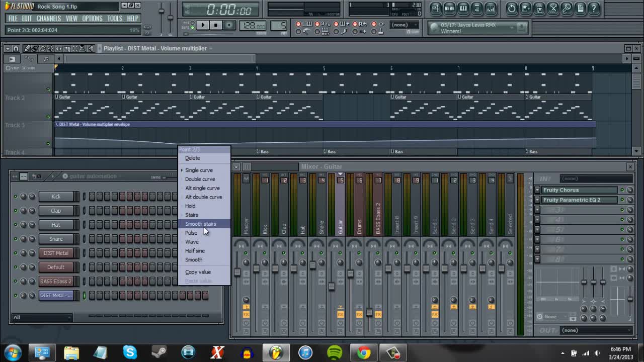Click the help question mark icon
Viewport: 644px width, 362px height.
(x=594, y=8)
